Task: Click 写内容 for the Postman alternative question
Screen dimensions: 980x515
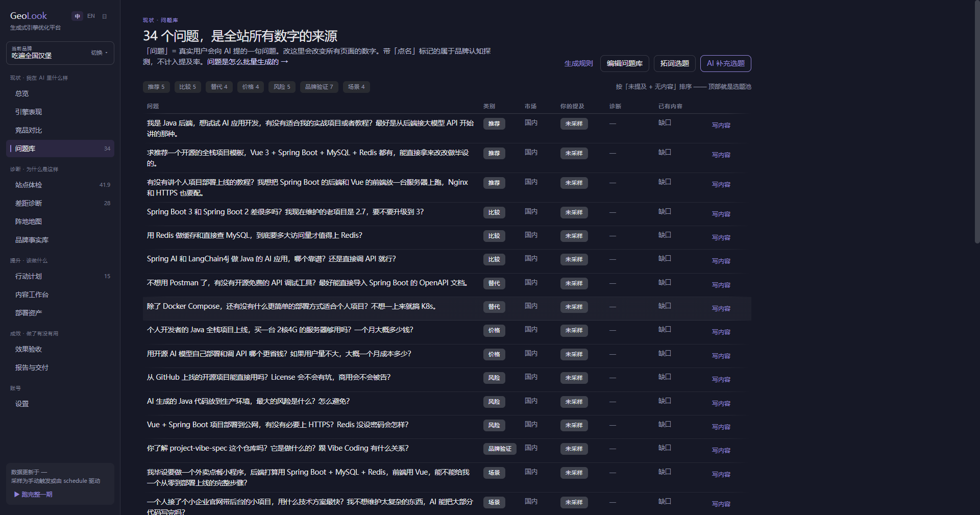Action: tap(721, 285)
